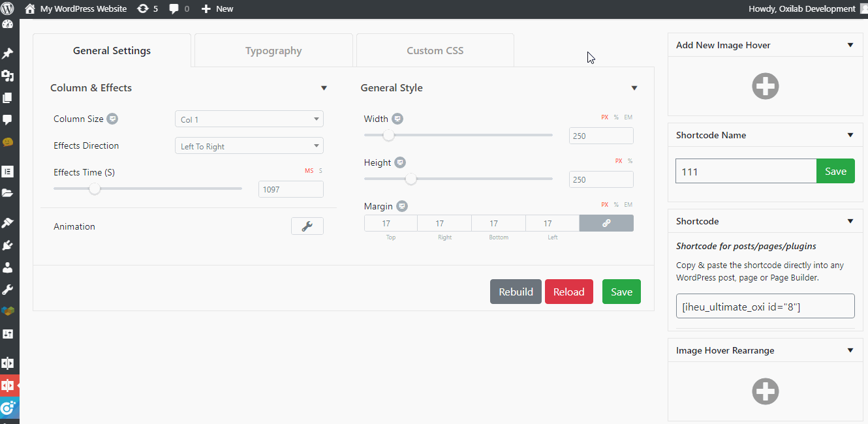The image size is (868, 424).
Task: Open the Tools wrench icon in the sidebar
Action: tap(8, 290)
